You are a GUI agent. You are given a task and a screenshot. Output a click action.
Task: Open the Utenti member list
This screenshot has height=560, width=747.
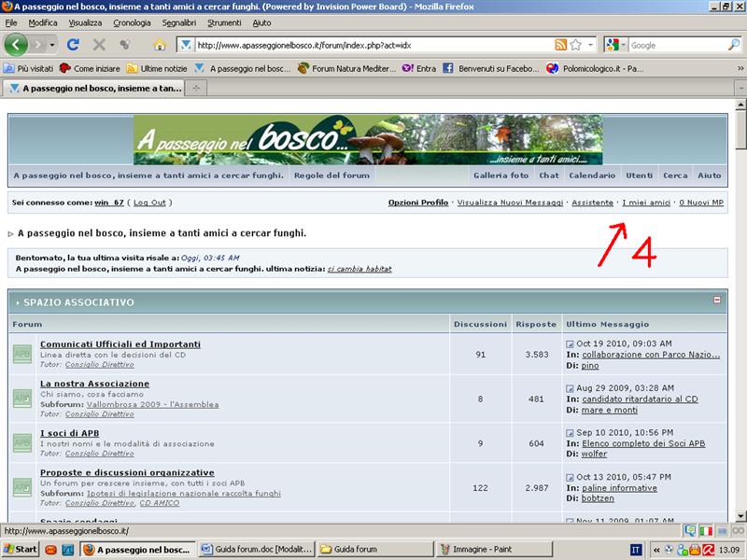[640, 175]
